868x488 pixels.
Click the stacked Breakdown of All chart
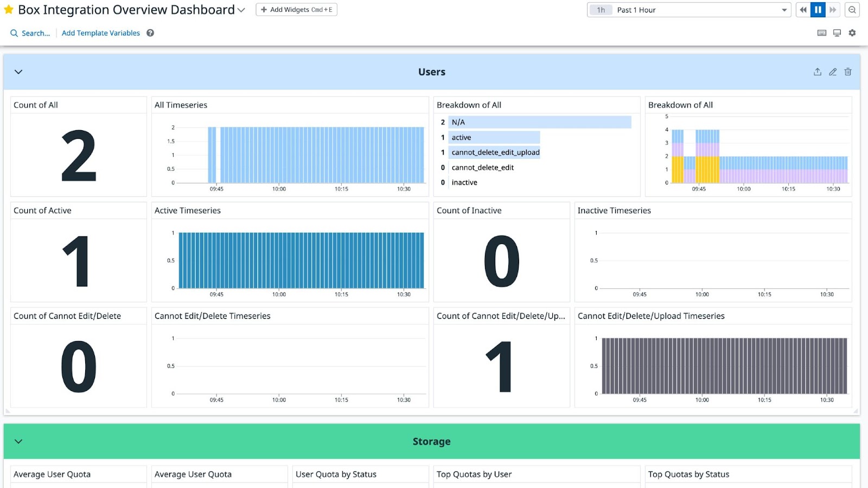coord(759,157)
